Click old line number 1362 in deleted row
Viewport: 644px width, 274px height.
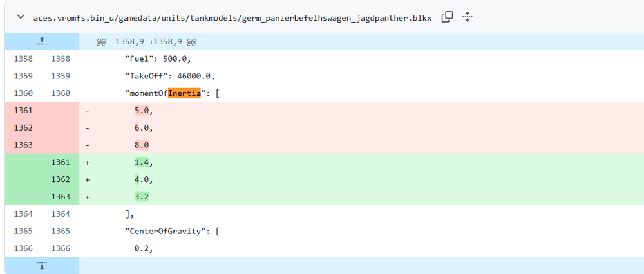pos(23,128)
